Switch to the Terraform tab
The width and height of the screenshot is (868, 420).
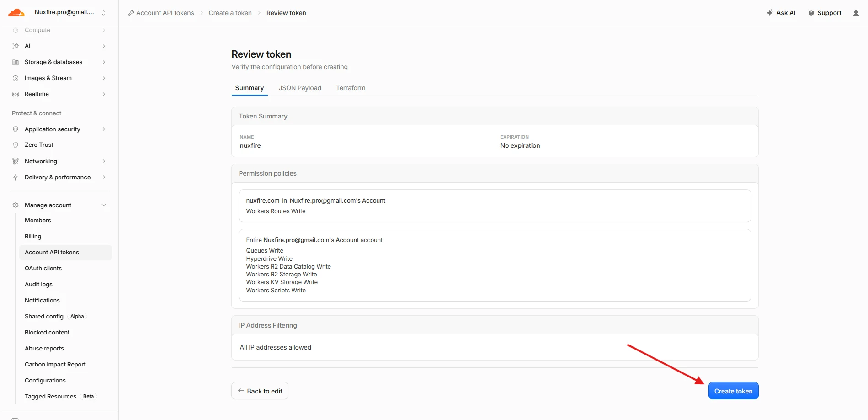351,88
